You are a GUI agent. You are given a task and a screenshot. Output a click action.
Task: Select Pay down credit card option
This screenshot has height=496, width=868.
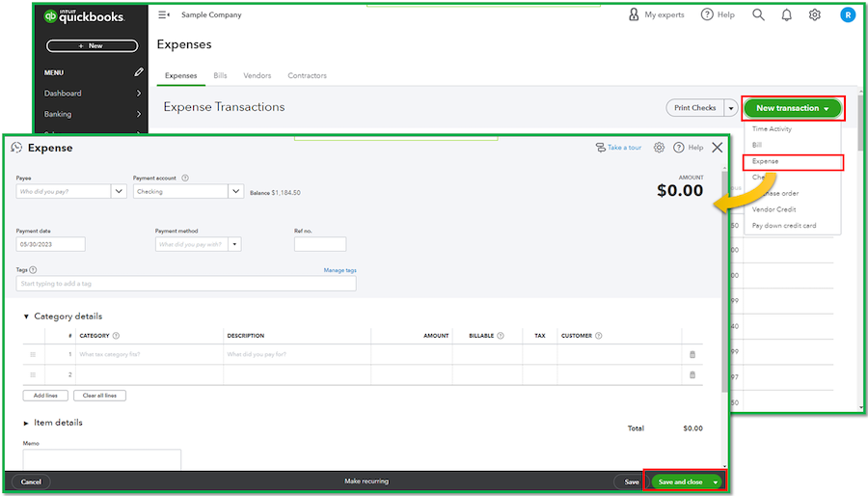[x=784, y=226]
